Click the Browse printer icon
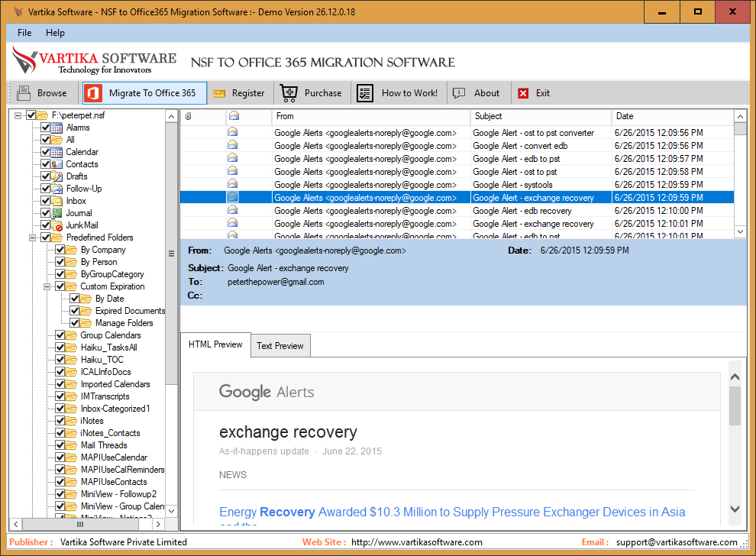 [23, 92]
